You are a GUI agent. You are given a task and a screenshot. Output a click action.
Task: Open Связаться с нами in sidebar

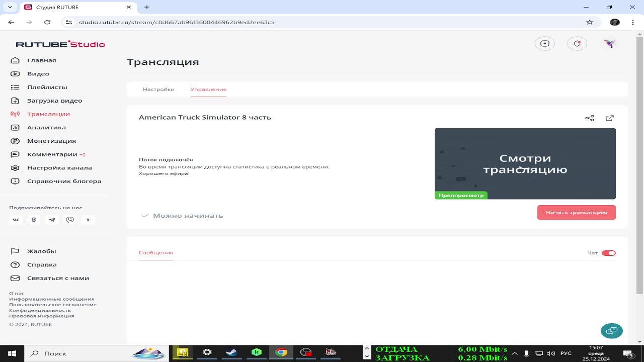[x=58, y=278]
